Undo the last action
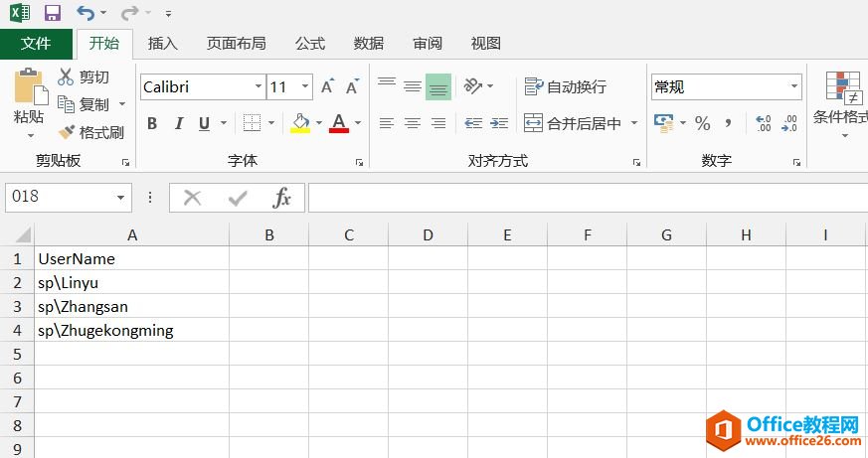 pos(86,13)
